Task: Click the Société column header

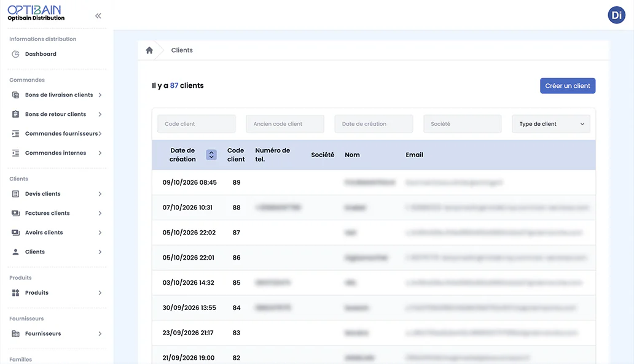Action: pos(323,155)
